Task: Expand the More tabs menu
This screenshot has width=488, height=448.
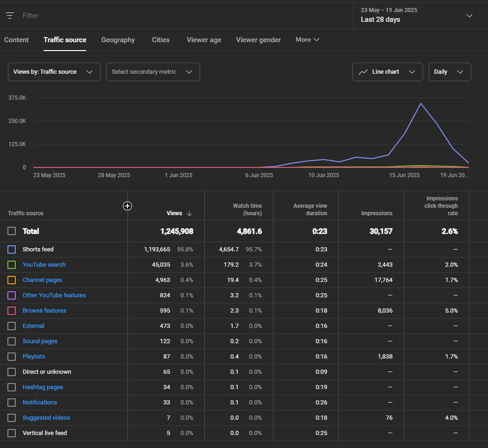Action: pos(307,39)
